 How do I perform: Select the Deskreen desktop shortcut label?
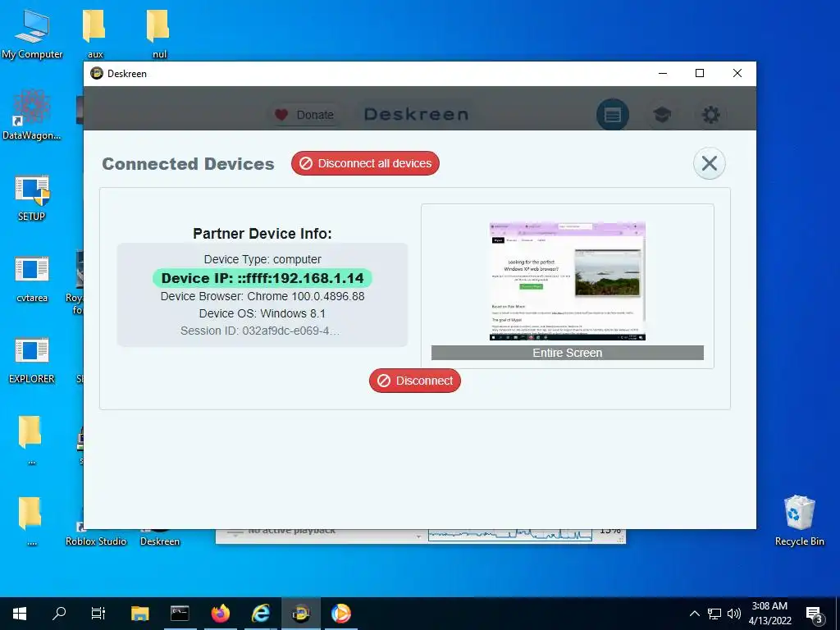(x=160, y=541)
